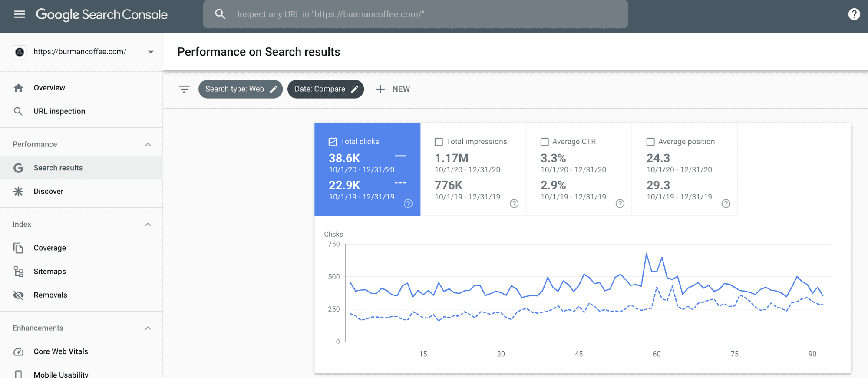Click the Mobile Usability phone icon
Screen dimensions: 868x378
click(18, 374)
